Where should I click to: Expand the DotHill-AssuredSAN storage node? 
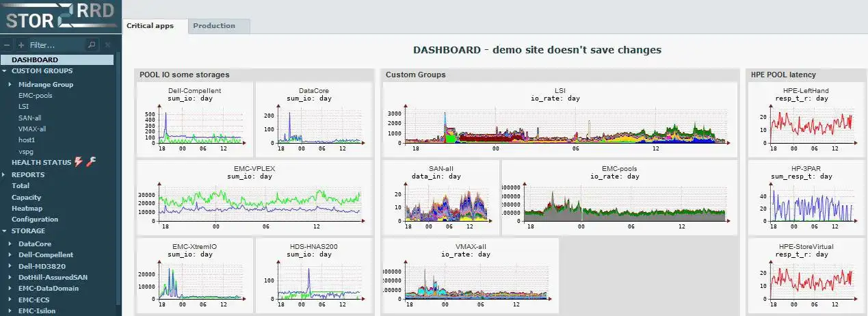[x=10, y=277]
